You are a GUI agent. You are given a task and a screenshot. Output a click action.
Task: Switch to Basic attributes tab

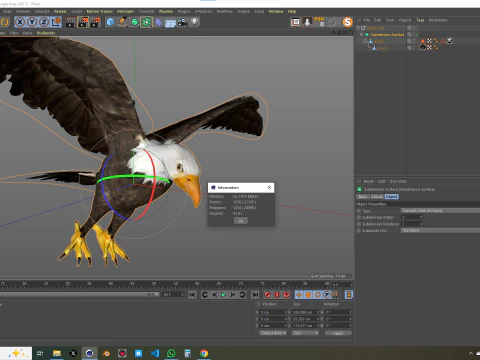click(x=363, y=197)
